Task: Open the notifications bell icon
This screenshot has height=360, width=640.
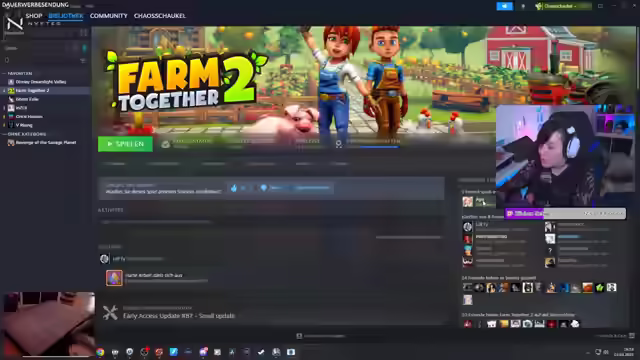Action: coord(523,6)
